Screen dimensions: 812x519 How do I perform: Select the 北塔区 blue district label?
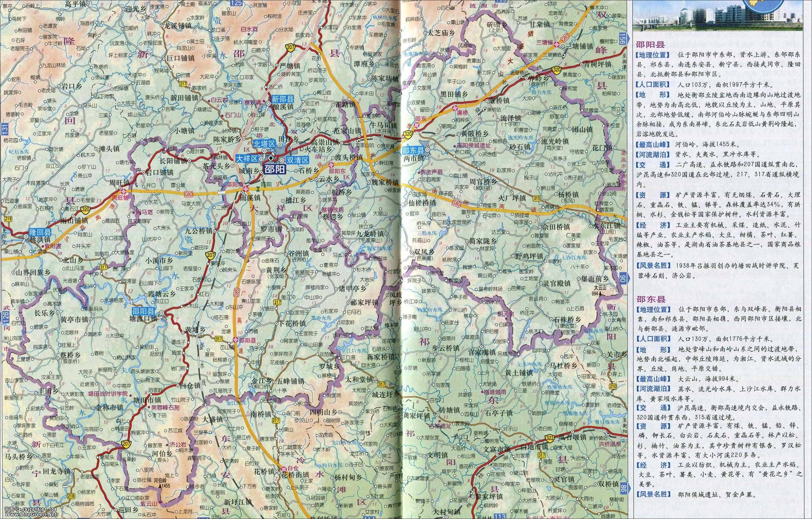[x=264, y=143]
